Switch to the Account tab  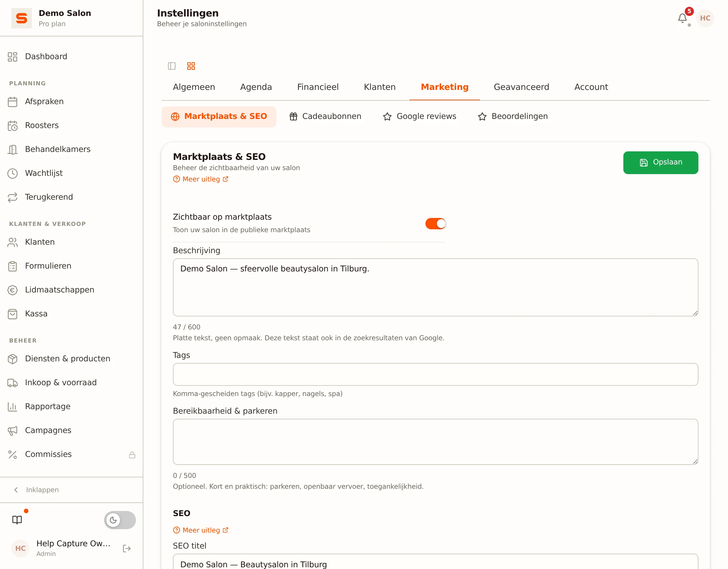pos(591,87)
